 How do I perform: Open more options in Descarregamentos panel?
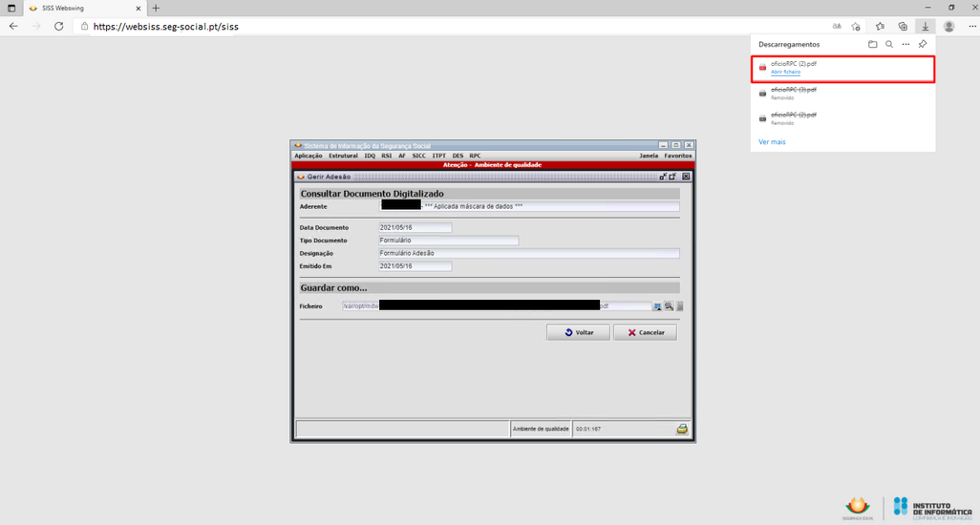[905, 45]
